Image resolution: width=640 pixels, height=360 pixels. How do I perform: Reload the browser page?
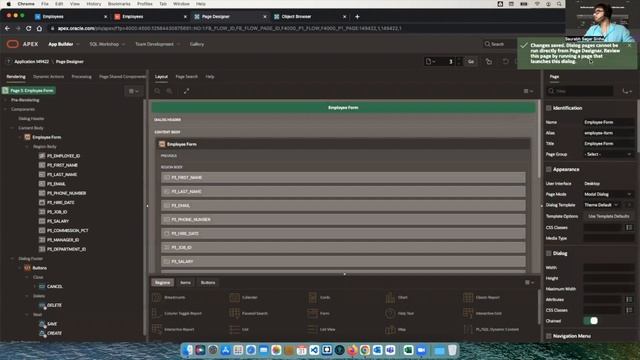28,29
